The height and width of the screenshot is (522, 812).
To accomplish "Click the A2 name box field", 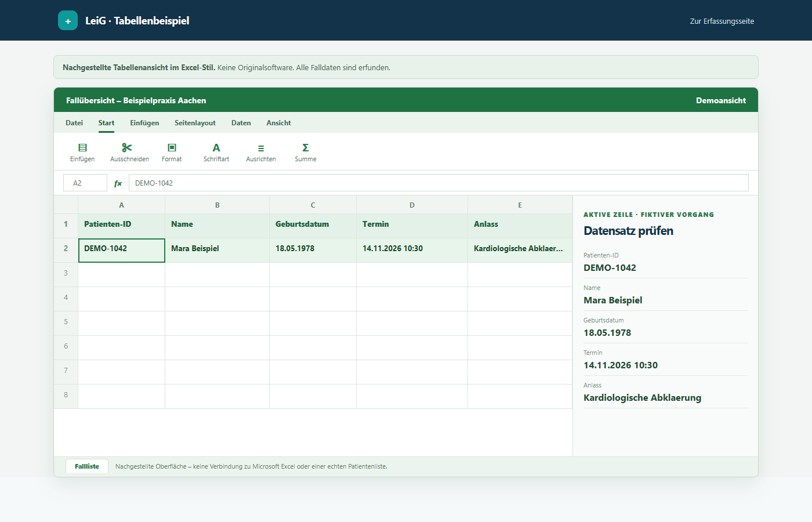I will [x=85, y=183].
